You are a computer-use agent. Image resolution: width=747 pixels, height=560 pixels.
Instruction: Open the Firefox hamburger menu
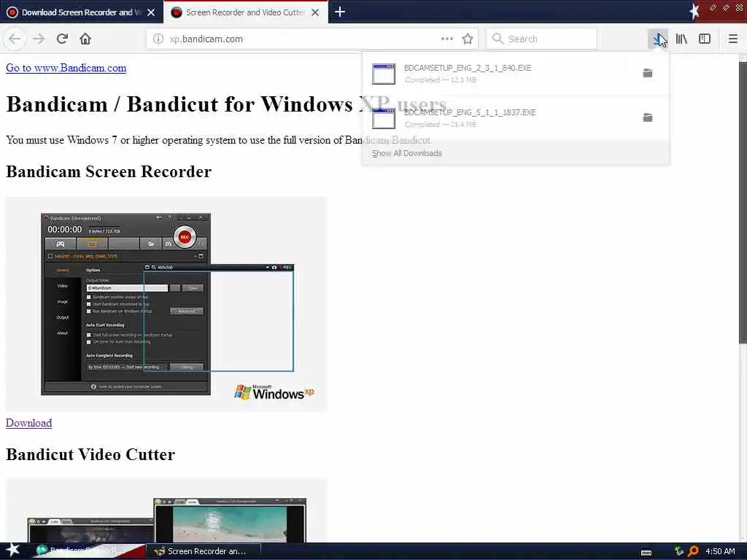[x=733, y=39]
